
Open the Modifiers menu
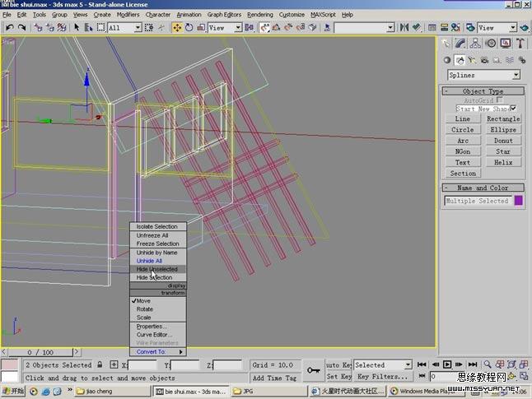click(x=128, y=15)
